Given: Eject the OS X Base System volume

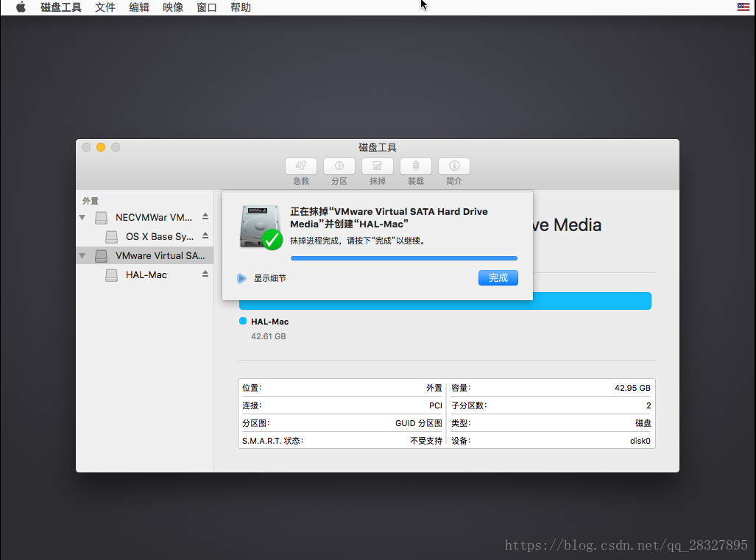Looking at the screenshot, I should tap(205, 235).
